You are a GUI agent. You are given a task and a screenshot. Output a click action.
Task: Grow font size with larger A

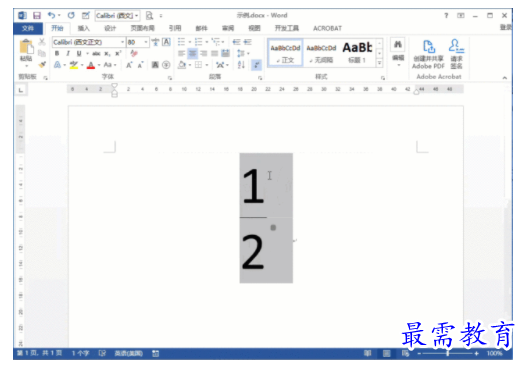pos(129,65)
